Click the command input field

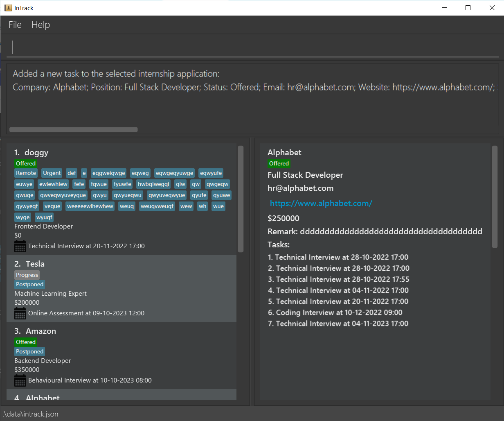(x=252, y=47)
